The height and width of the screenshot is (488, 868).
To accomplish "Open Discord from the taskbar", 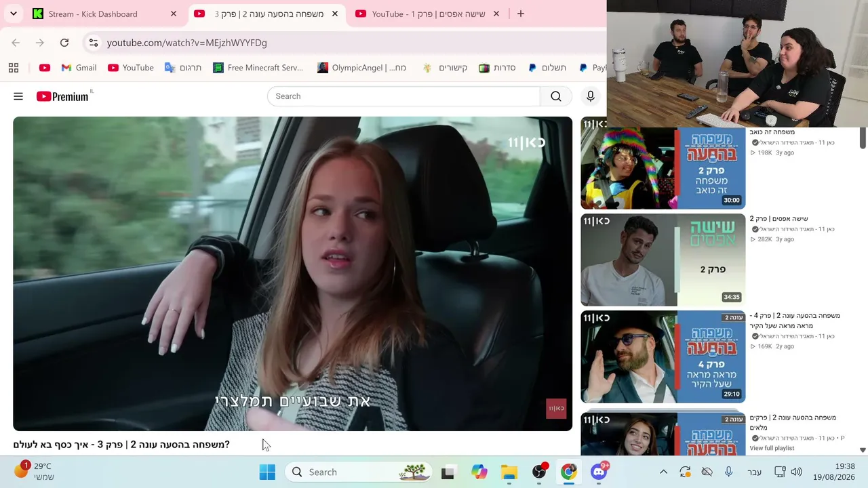I will click(599, 472).
